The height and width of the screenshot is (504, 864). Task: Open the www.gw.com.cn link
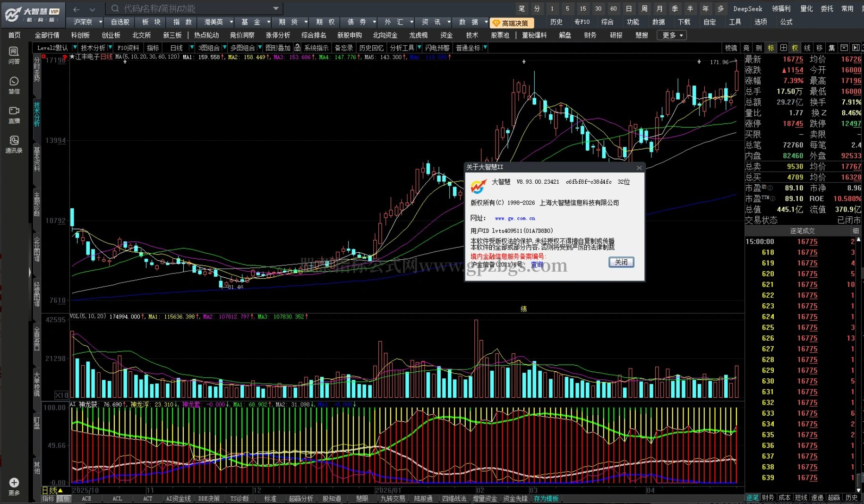coord(515,218)
